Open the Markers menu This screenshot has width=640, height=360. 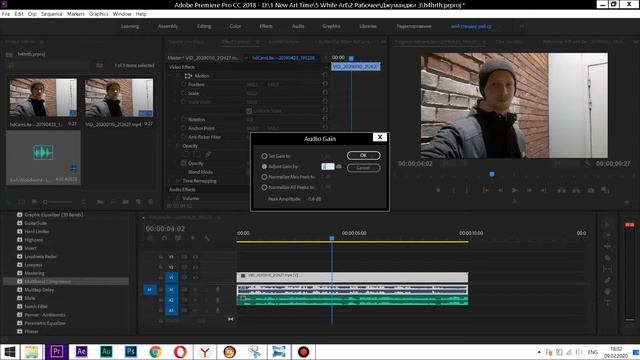76,14
